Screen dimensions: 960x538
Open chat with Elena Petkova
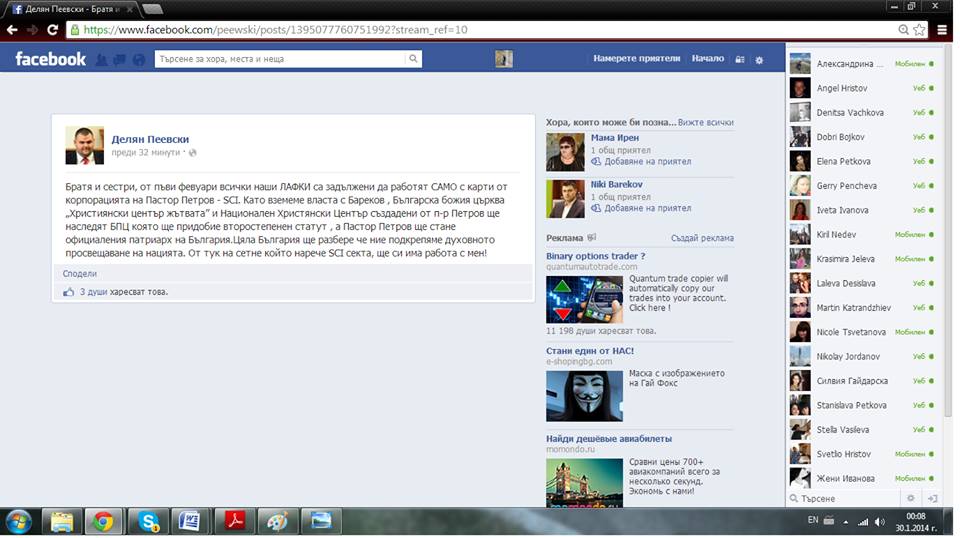pyautogui.click(x=863, y=162)
